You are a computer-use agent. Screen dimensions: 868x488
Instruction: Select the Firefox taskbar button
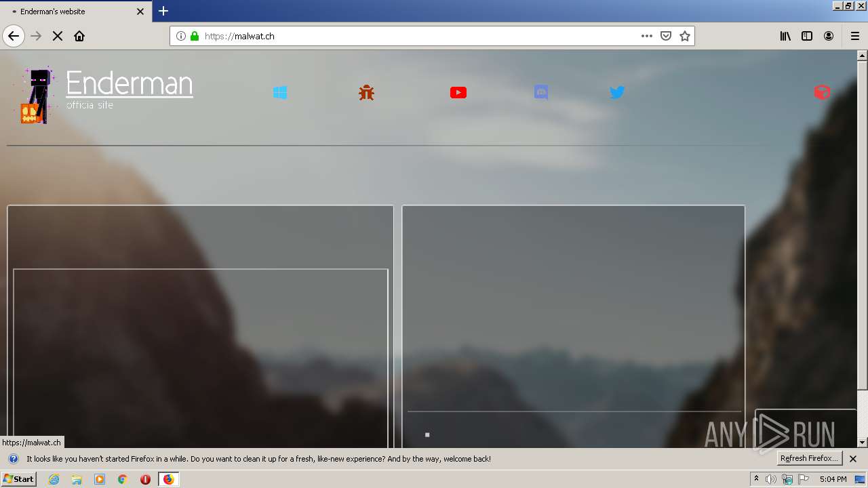pos(169,479)
